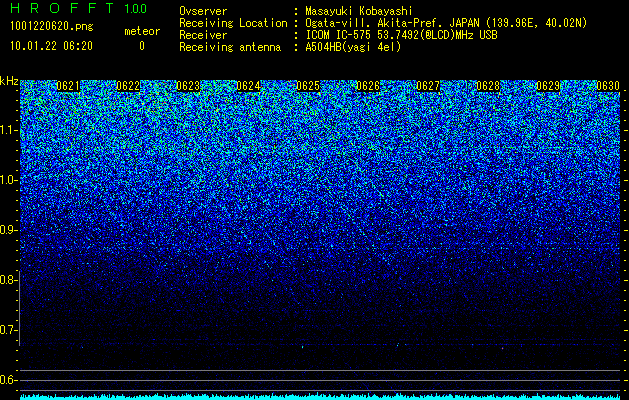
Task: Click the 0629 time marker
Action: [548, 86]
